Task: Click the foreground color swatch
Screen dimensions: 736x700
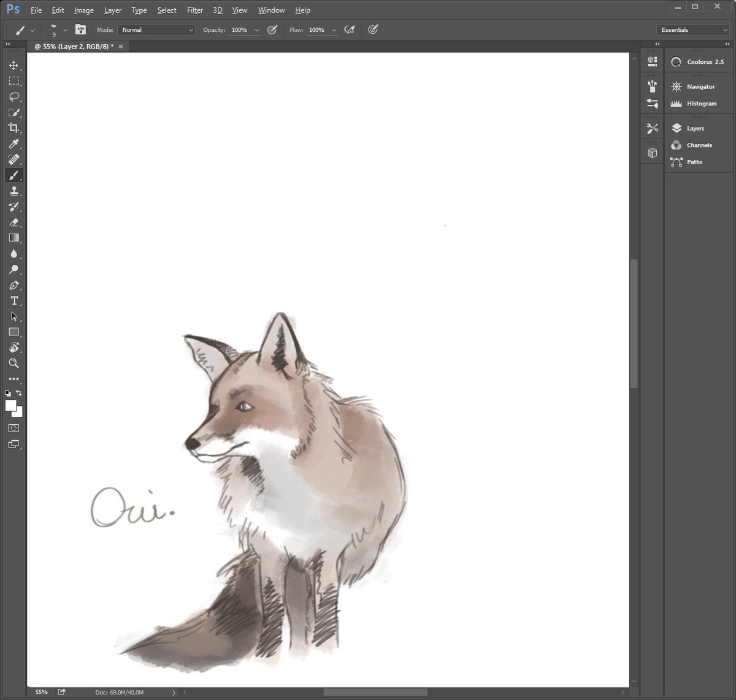Action: (10, 405)
